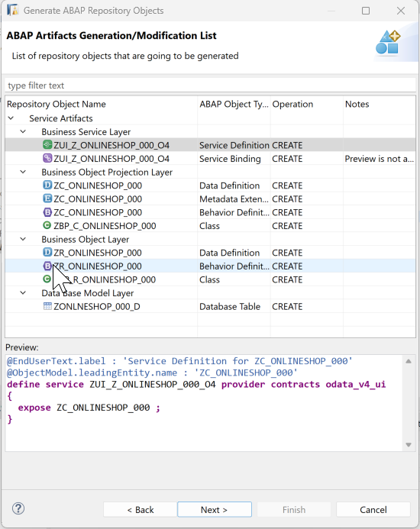Click the Service Definition icon for ZUI_Z_ONLINESHOP_000_O4
This screenshot has height=529, width=420.
click(47, 145)
